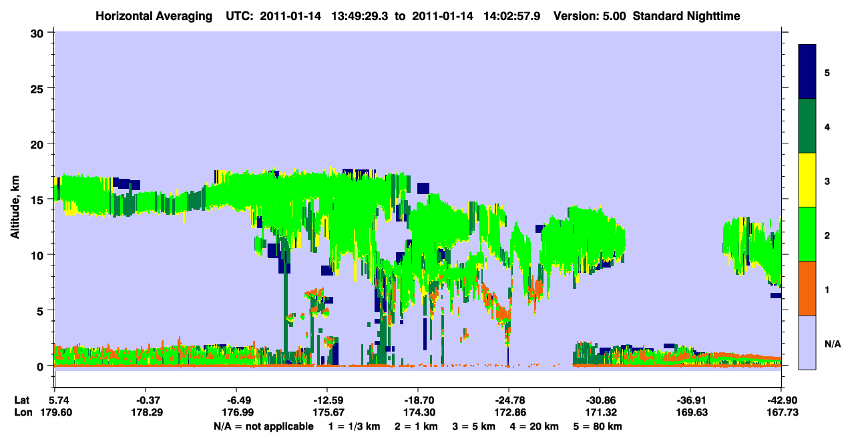Screen dimensions: 868x445
Task: Click the dark green level 4 colorbar segment
Action: tap(807, 126)
